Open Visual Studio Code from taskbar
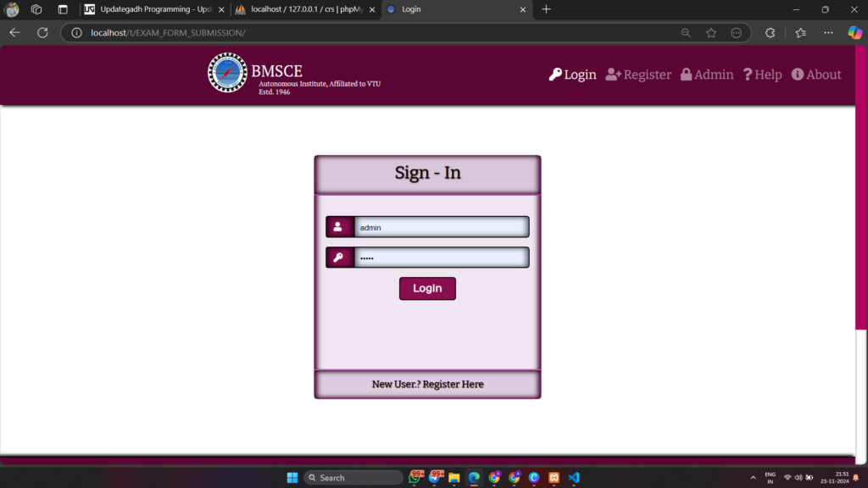 [574, 478]
